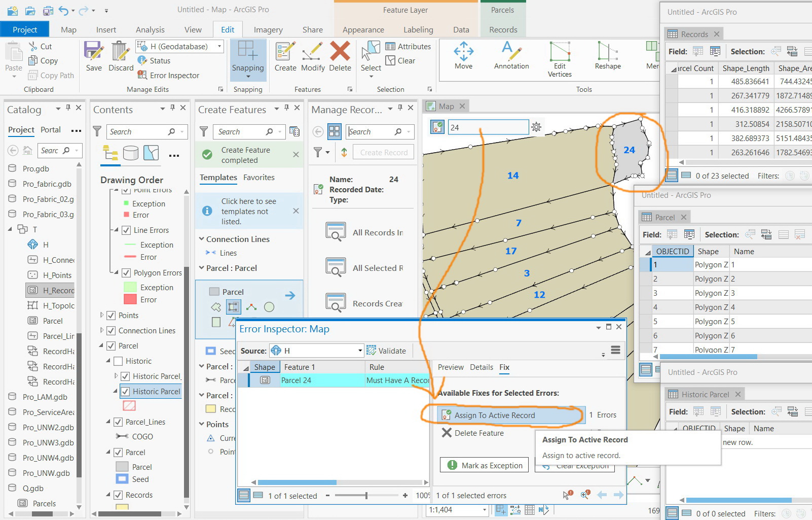Start the Edit Vertices tool
Screen dimensions: 812x520
(x=560, y=59)
